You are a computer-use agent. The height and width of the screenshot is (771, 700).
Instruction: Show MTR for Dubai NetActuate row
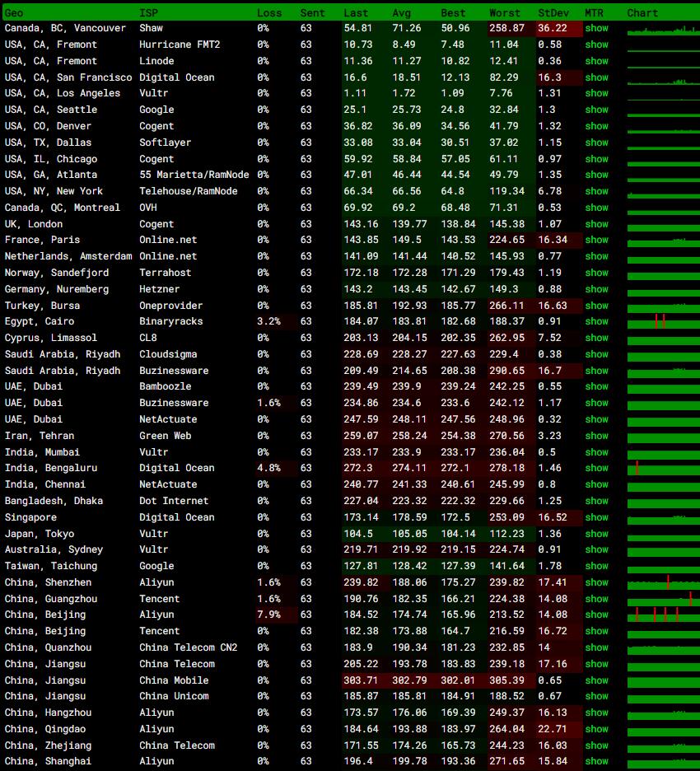[596, 419]
